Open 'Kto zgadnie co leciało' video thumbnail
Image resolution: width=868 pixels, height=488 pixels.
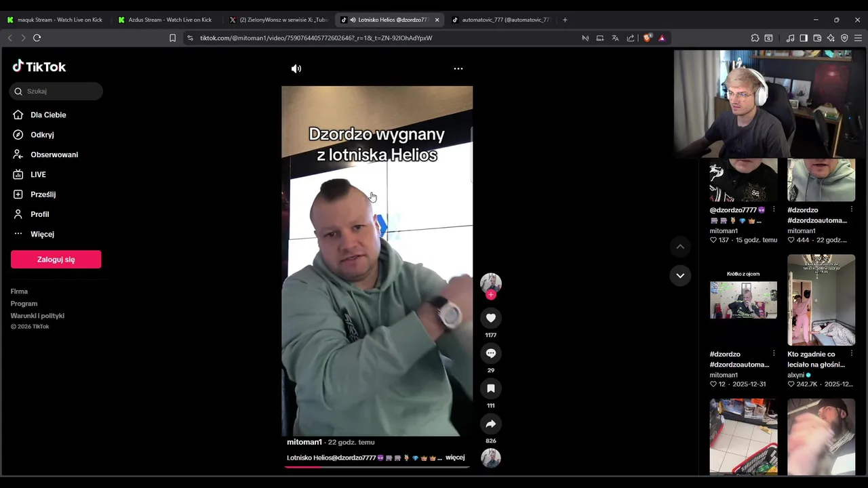coord(821,300)
